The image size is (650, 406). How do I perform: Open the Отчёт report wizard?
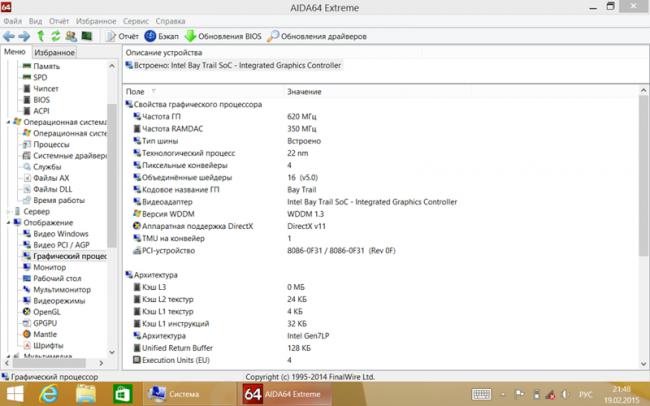click(x=122, y=36)
